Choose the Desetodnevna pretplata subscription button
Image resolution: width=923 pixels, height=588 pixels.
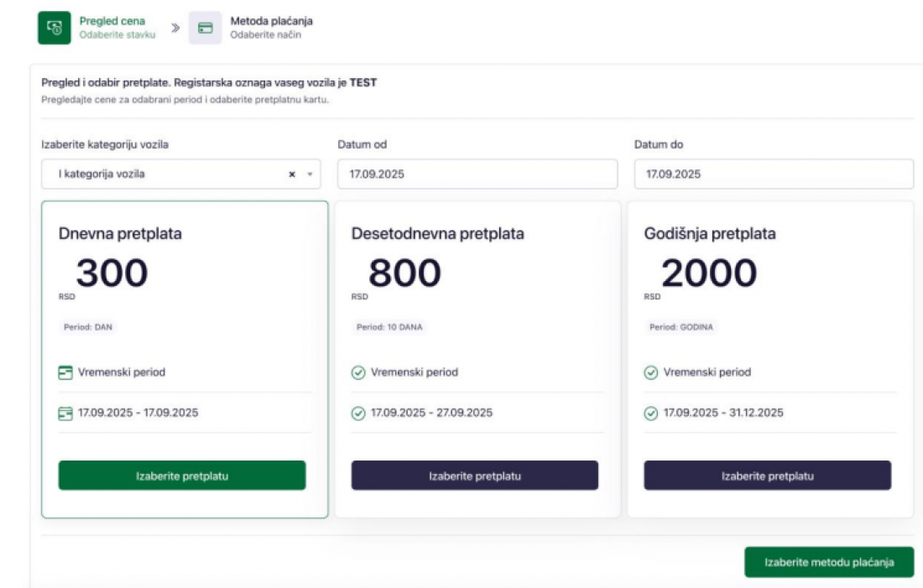coord(475,476)
